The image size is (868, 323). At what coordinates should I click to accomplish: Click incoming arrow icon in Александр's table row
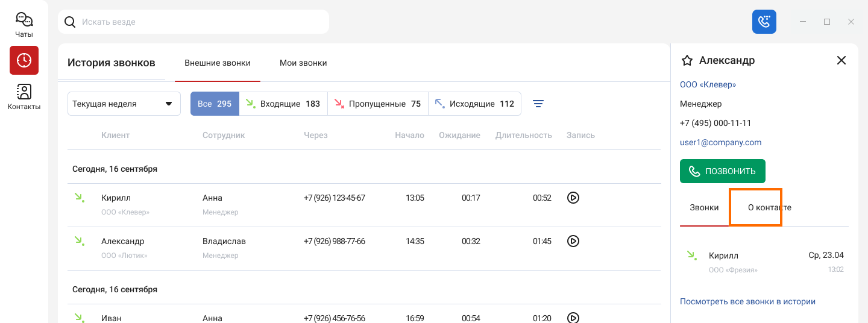(x=79, y=241)
